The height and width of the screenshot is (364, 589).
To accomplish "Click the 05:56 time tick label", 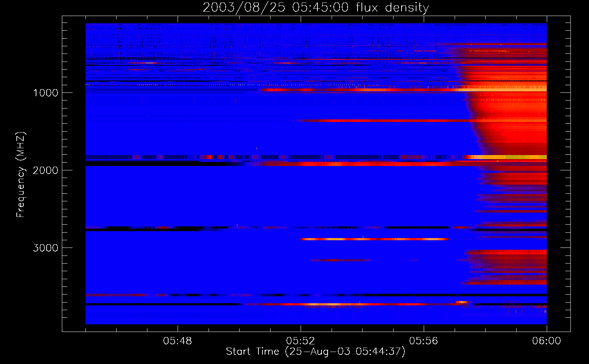I will point(424,341).
